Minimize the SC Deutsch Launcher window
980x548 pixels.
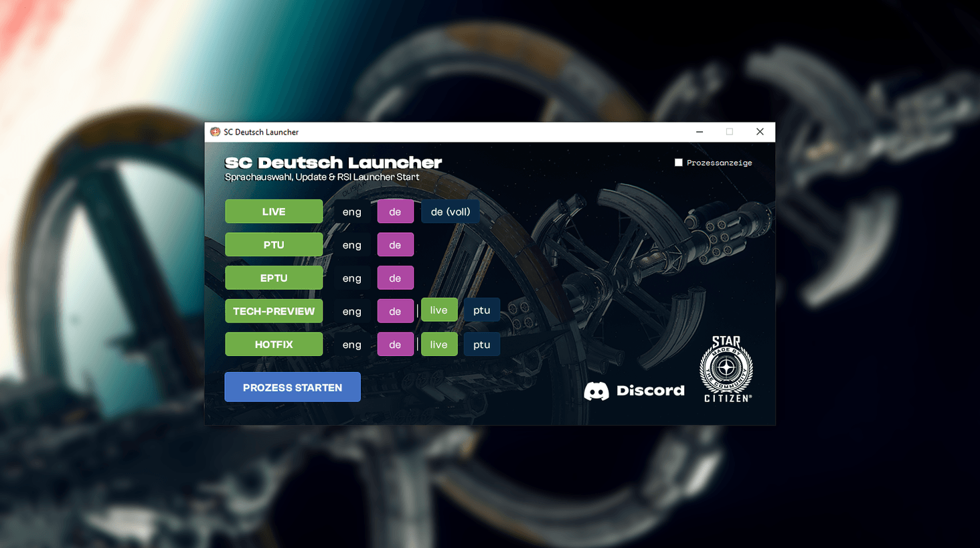[700, 132]
